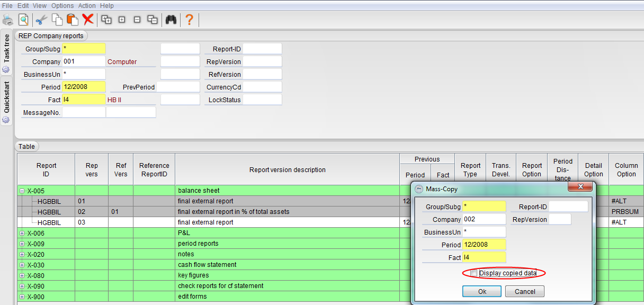The width and height of the screenshot is (644, 305).
Task: Click the Column Option column header
Action: pos(626,169)
